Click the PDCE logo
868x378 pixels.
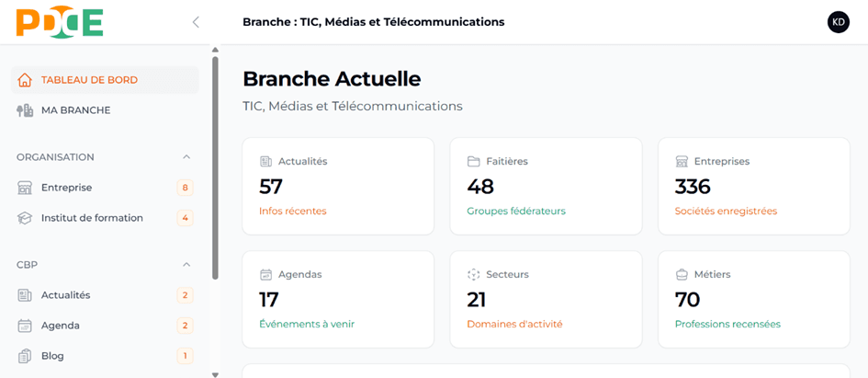(x=59, y=22)
